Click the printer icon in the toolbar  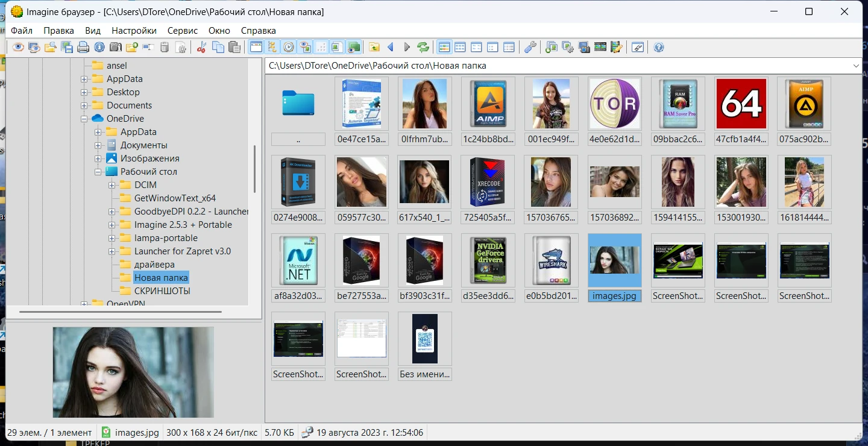pyautogui.click(x=83, y=47)
